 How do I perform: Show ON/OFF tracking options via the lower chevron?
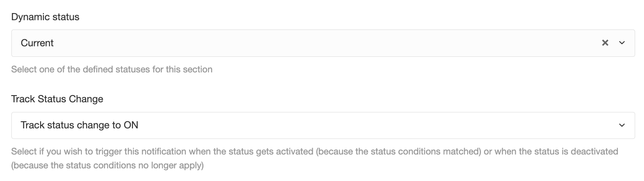tap(622, 125)
